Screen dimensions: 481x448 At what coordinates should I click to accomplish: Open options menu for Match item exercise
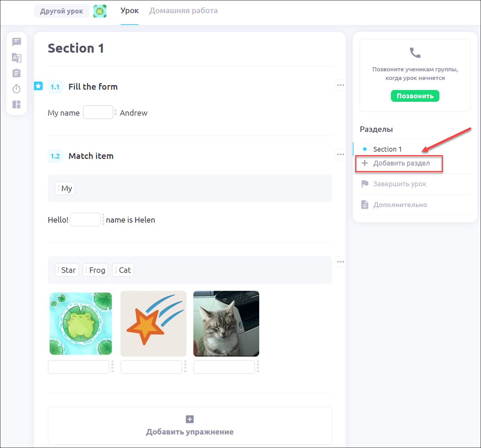click(340, 154)
